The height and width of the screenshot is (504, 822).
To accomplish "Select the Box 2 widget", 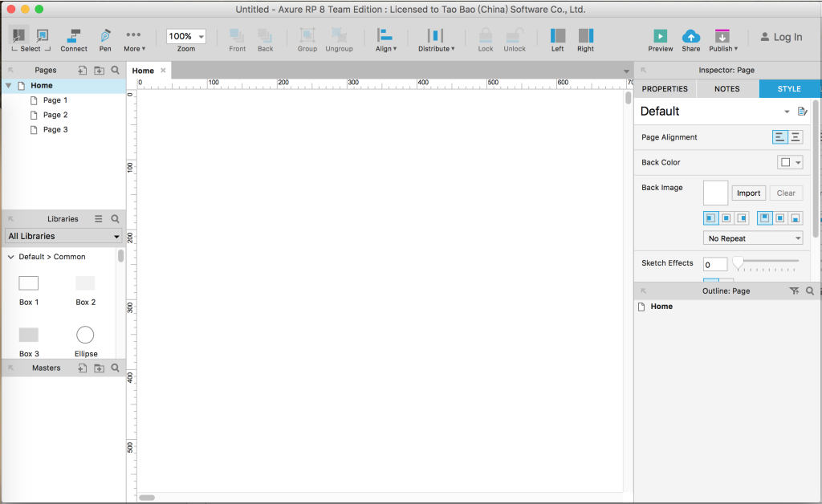I will [85, 291].
